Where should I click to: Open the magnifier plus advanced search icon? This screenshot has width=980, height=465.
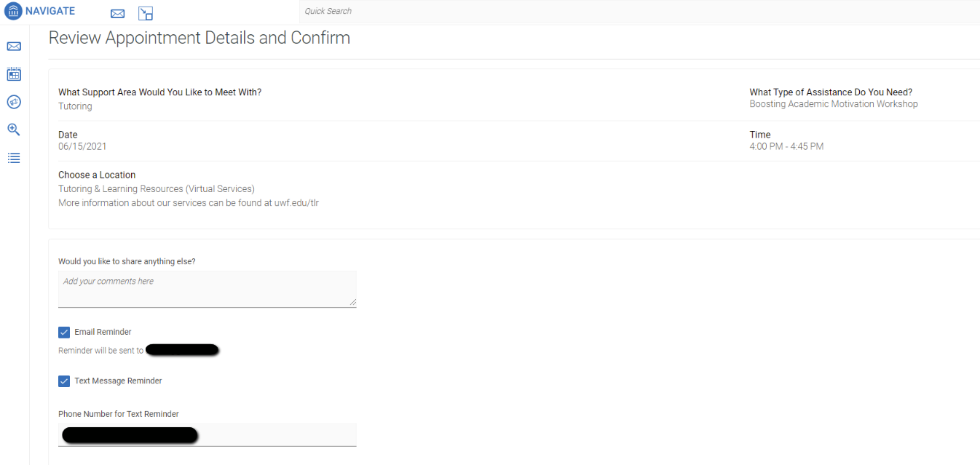14,130
